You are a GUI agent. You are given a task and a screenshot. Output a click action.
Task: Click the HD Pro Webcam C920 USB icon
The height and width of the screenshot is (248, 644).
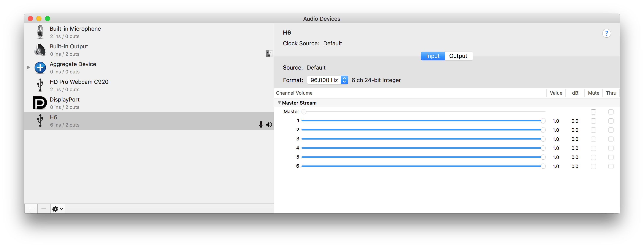[40, 85]
